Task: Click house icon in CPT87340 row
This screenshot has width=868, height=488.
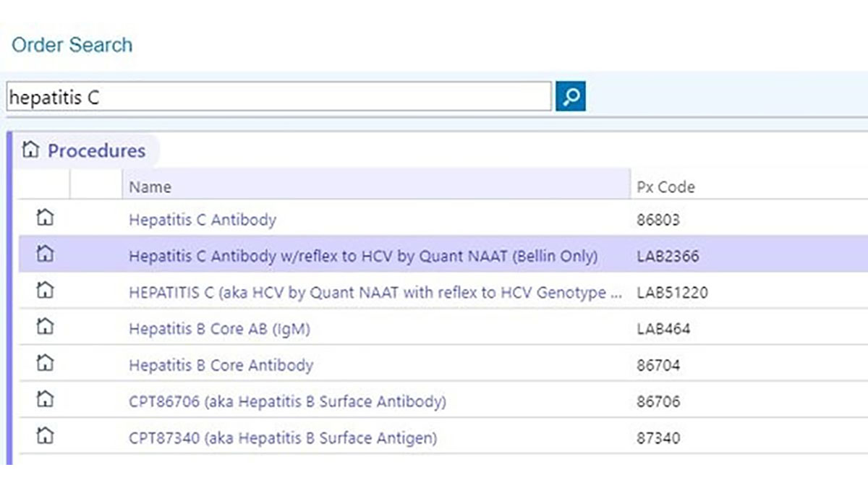Action: [45, 436]
